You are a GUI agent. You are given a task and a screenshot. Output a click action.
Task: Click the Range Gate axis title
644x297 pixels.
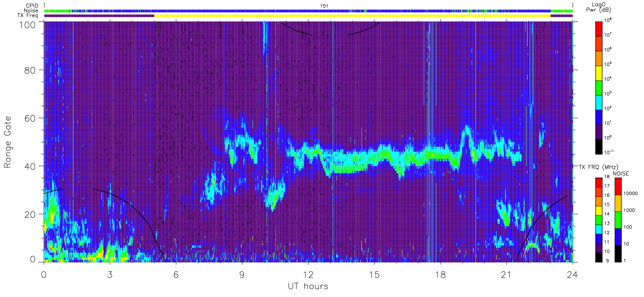8,141
